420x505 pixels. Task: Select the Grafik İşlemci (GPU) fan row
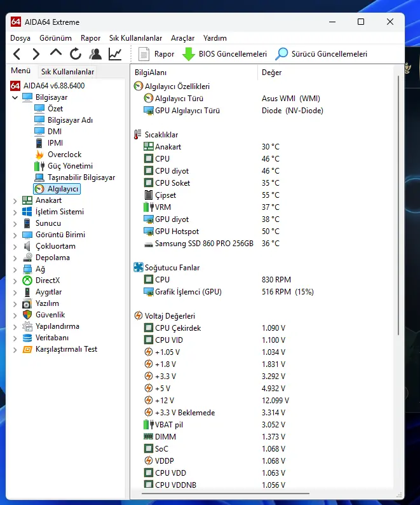(262, 292)
